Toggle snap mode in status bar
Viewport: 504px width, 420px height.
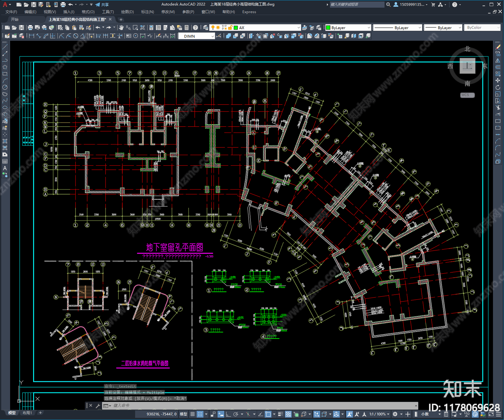pos(200,414)
